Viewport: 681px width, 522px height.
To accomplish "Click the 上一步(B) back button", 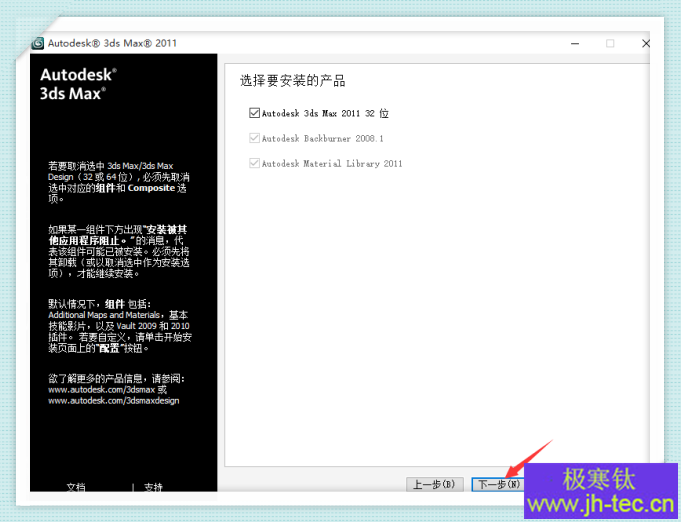I will [434, 484].
